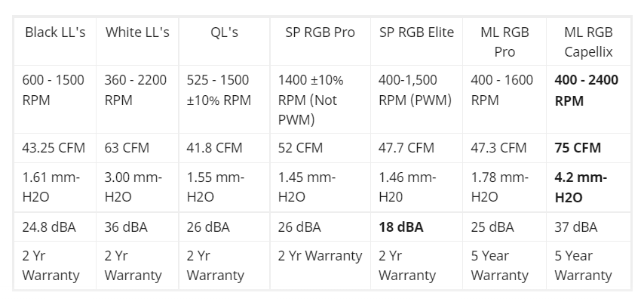
Task: Click the 525 - 1500 ±10% RPM cell
Action: (224, 99)
